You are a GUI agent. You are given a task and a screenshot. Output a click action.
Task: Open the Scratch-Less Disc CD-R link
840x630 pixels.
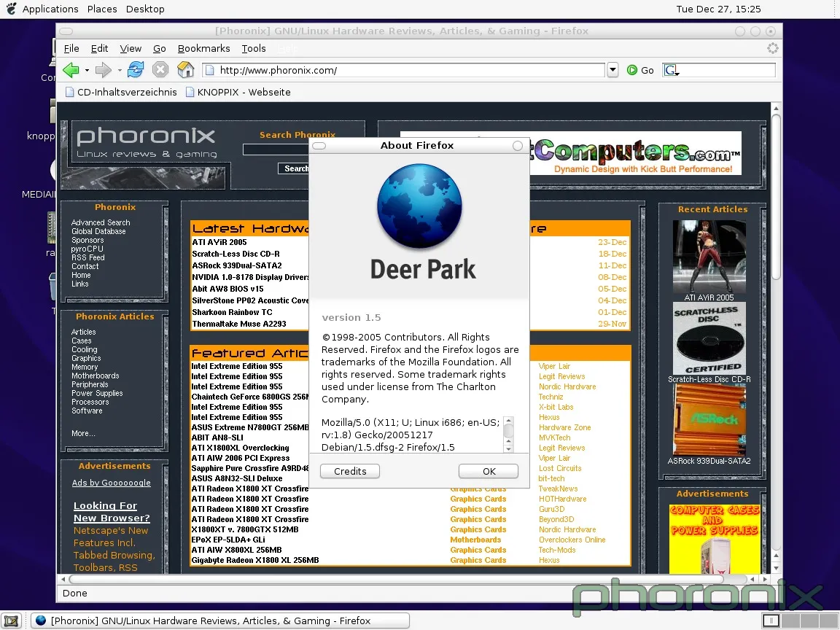coord(236,254)
